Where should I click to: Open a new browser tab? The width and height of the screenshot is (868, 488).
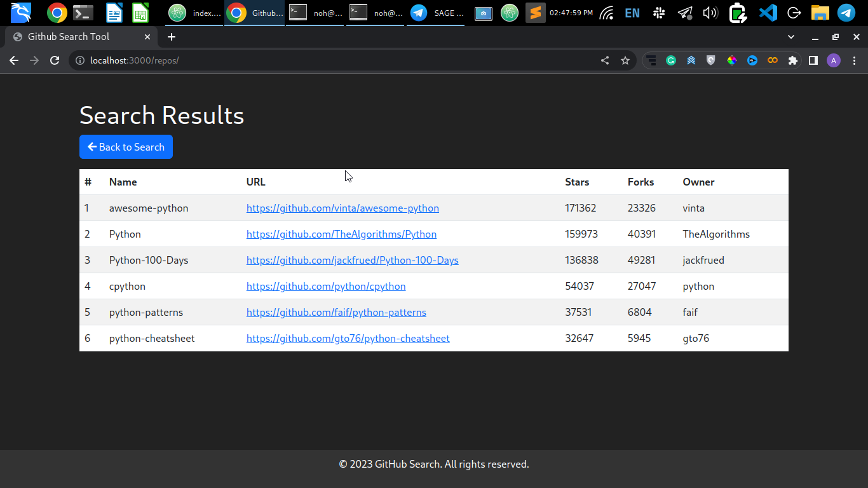172,37
